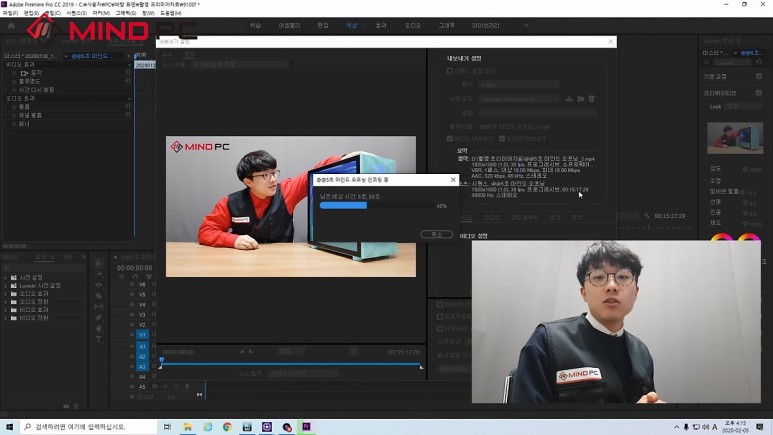Close the export settings window
The width and height of the screenshot is (773, 435).
[611, 42]
